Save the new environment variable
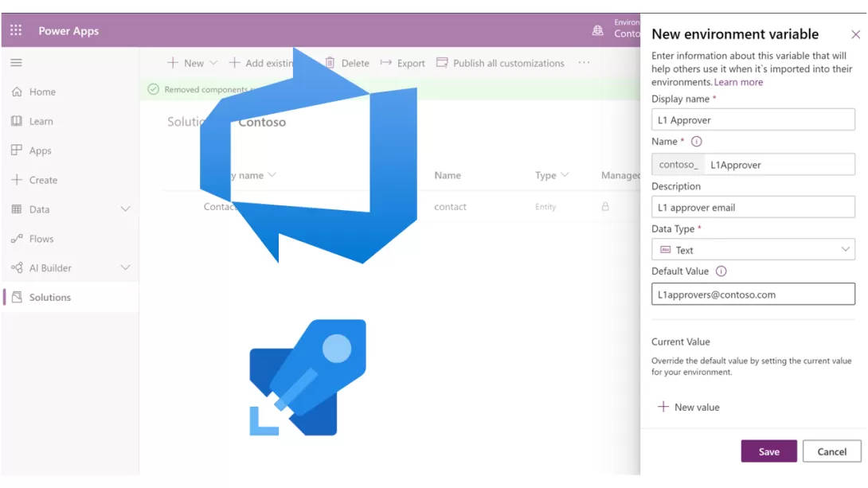 tap(768, 451)
